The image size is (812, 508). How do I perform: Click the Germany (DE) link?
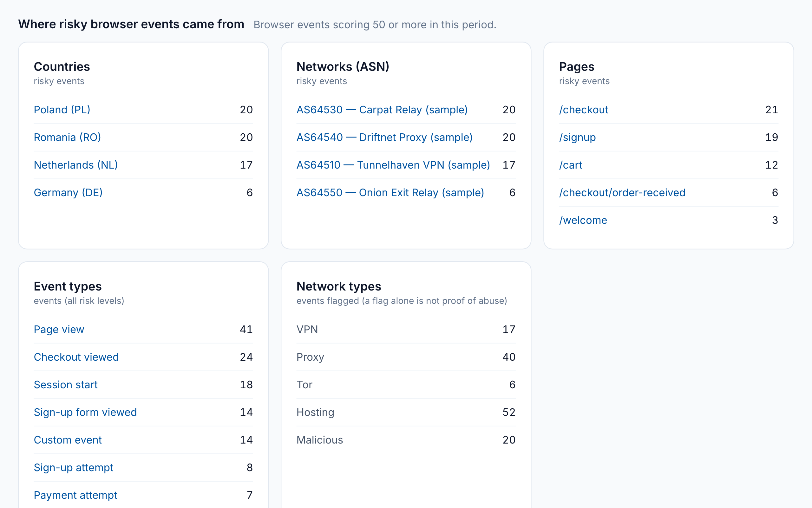point(68,192)
